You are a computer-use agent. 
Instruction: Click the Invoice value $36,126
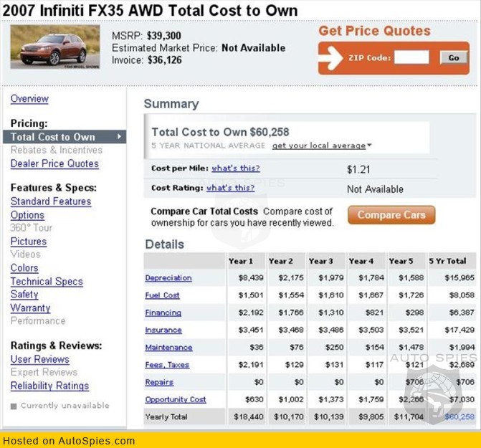[x=164, y=60]
